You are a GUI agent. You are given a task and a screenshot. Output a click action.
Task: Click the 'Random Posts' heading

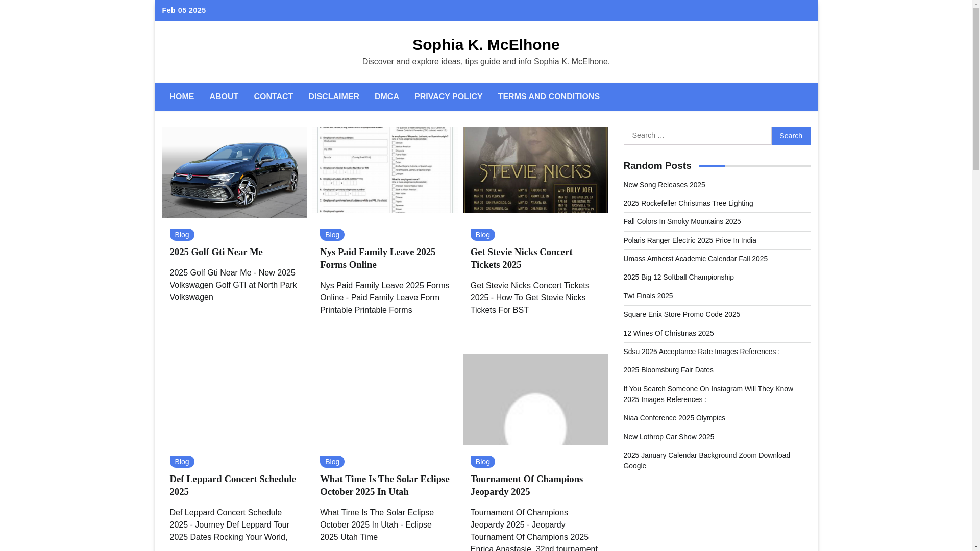(657, 166)
